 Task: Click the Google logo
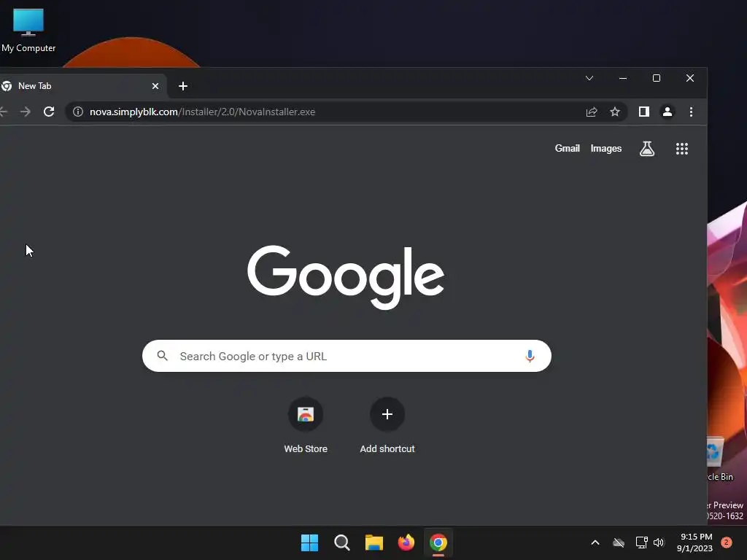(346, 277)
